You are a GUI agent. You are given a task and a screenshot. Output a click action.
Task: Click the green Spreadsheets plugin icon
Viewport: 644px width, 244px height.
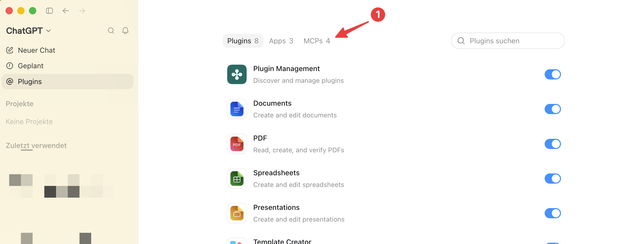click(237, 179)
